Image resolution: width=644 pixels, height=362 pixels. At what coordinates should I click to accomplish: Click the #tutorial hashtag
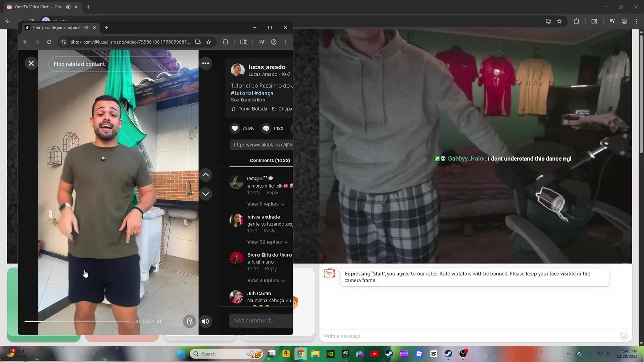coord(242,93)
